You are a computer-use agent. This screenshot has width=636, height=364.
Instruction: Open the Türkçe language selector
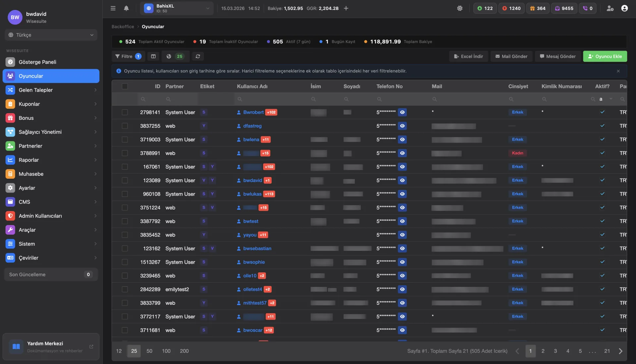click(51, 35)
